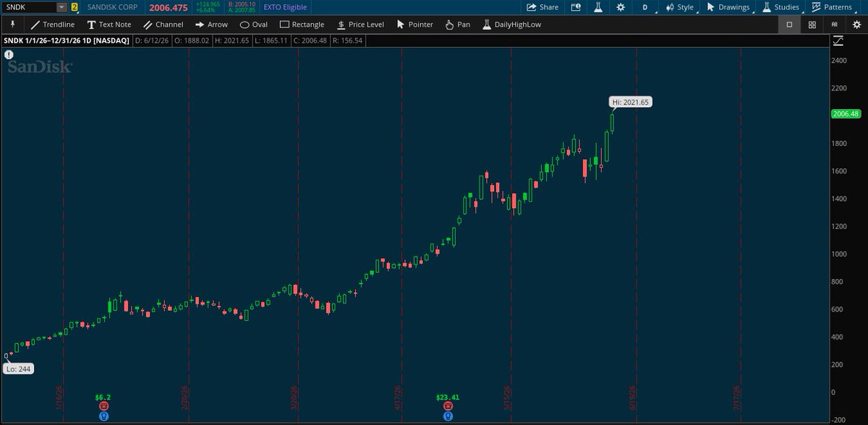Switch to four-grid chart layout

(x=812, y=25)
